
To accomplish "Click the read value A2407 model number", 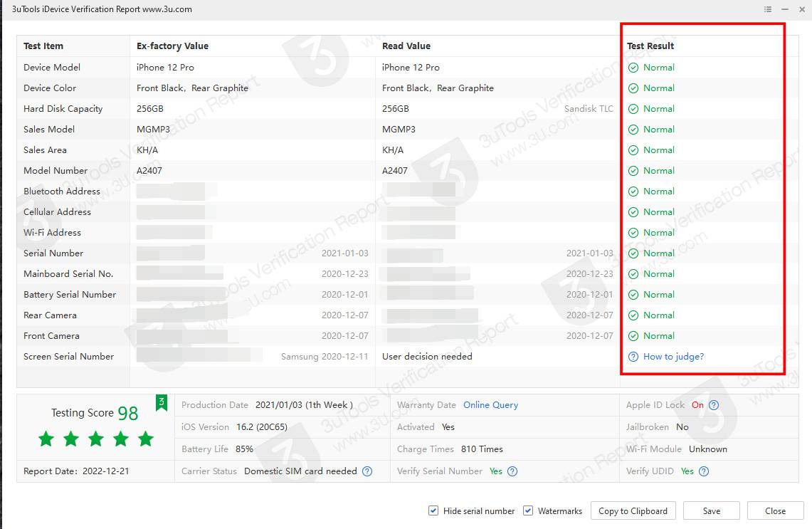I will (x=394, y=171).
